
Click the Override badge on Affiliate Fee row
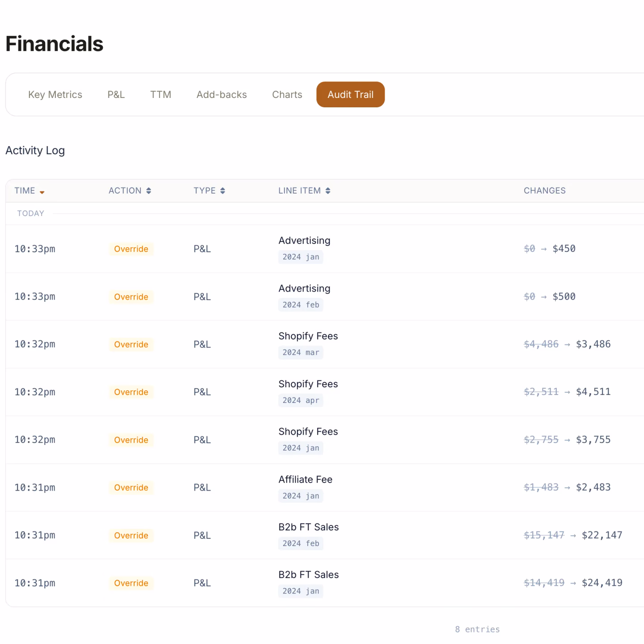[131, 487]
